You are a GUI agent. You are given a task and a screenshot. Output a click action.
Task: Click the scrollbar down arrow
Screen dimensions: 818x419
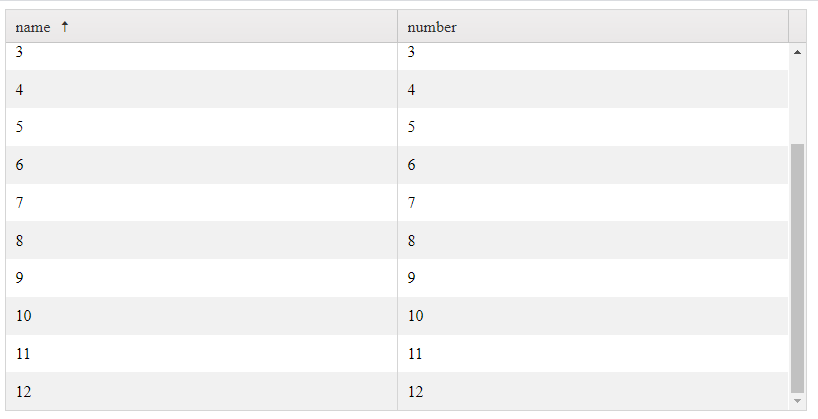click(x=797, y=401)
